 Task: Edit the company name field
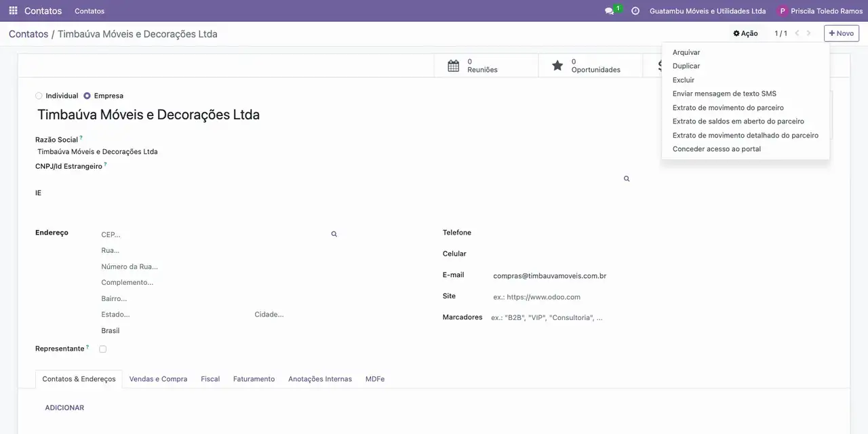332,115
